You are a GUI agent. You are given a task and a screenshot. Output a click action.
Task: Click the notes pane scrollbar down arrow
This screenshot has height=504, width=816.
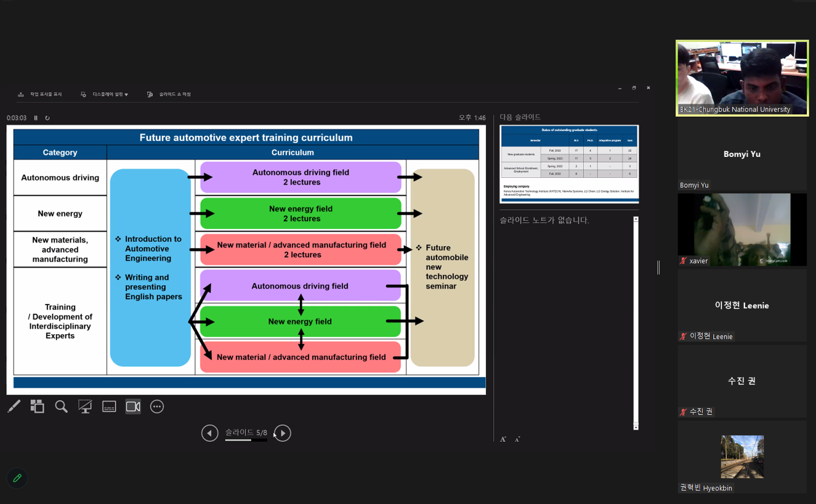click(636, 426)
